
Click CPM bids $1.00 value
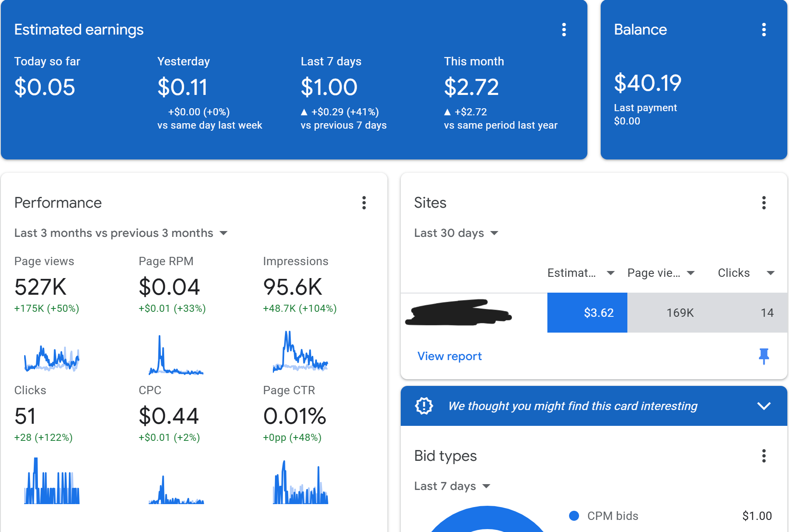pyautogui.click(x=757, y=516)
